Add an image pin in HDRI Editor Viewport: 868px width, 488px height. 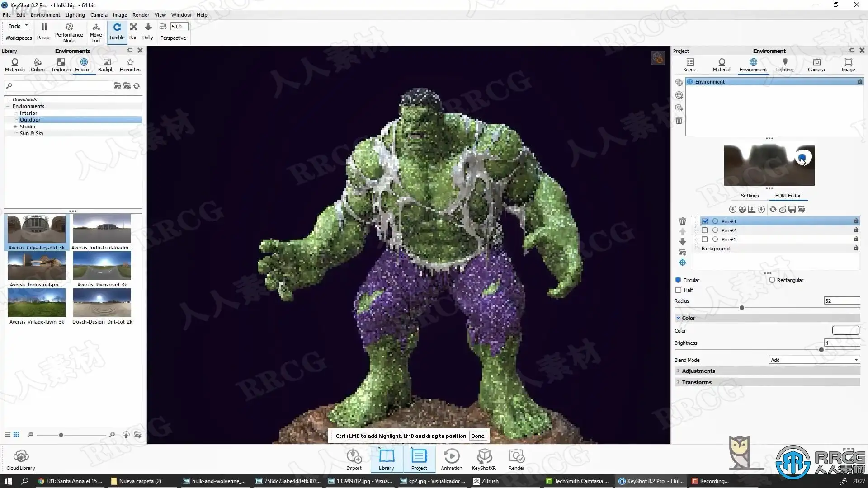pos(752,209)
